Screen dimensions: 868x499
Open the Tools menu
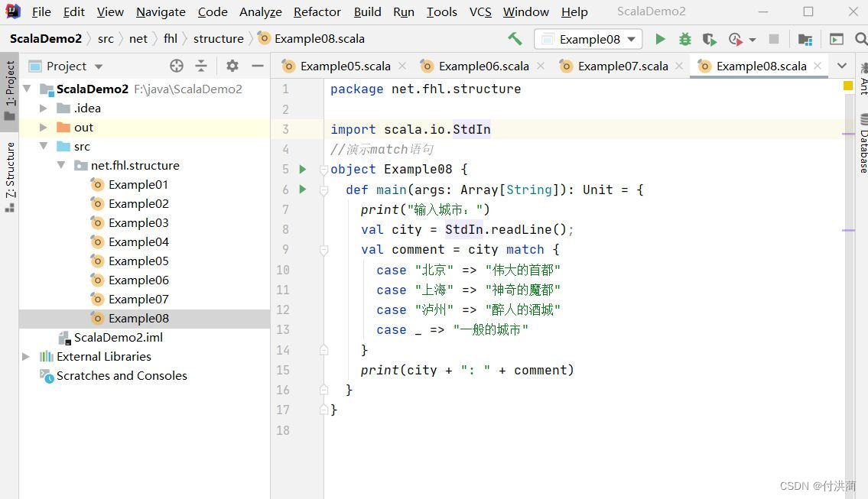tap(442, 11)
